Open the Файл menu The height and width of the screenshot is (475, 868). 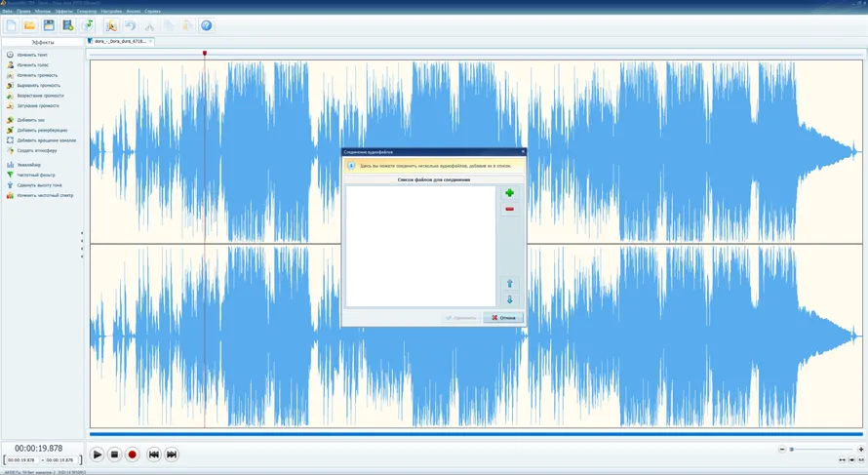[7, 11]
